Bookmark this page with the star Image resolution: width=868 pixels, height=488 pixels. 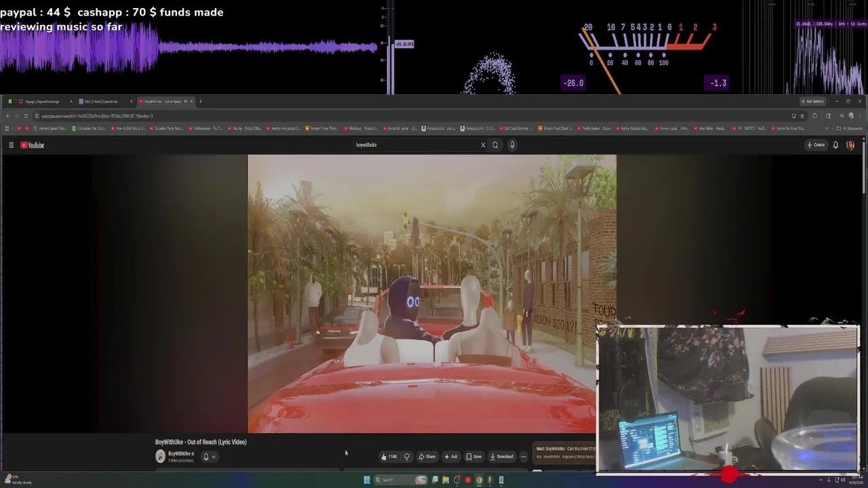[802, 116]
